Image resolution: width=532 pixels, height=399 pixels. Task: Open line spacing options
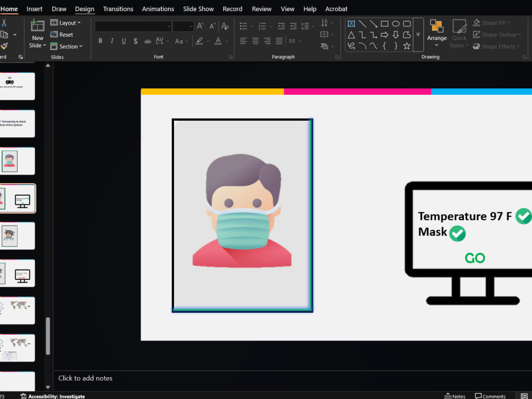click(x=307, y=26)
